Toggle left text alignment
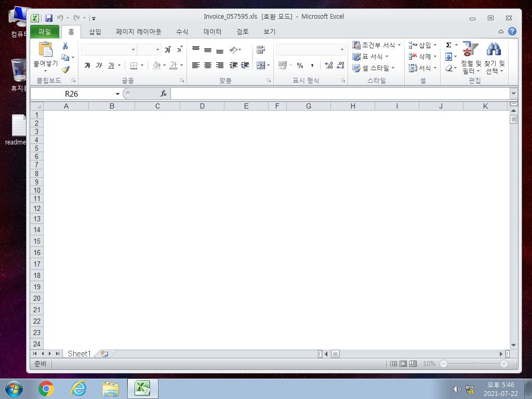Viewport: 532px width, 399px height. click(x=196, y=65)
